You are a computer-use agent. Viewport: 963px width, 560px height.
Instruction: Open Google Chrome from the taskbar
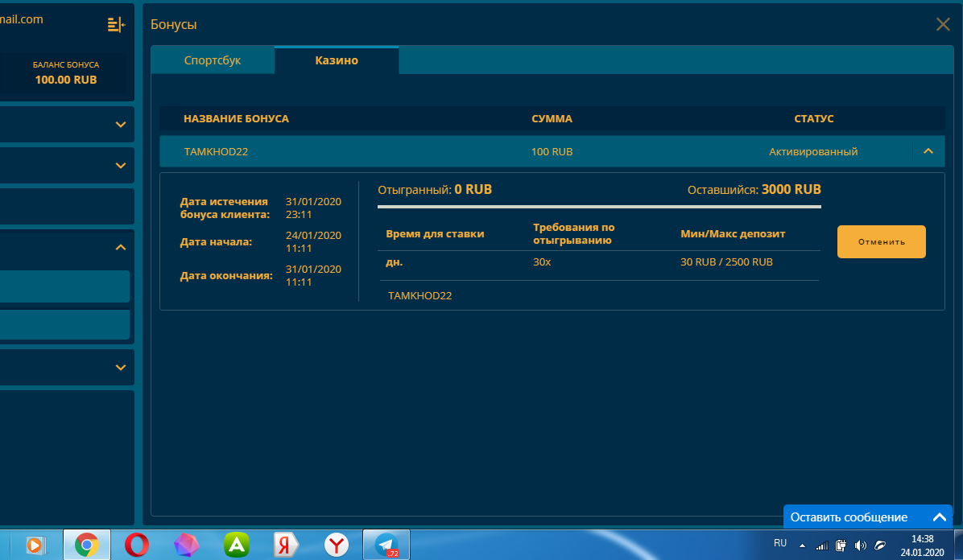(x=87, y=545)
